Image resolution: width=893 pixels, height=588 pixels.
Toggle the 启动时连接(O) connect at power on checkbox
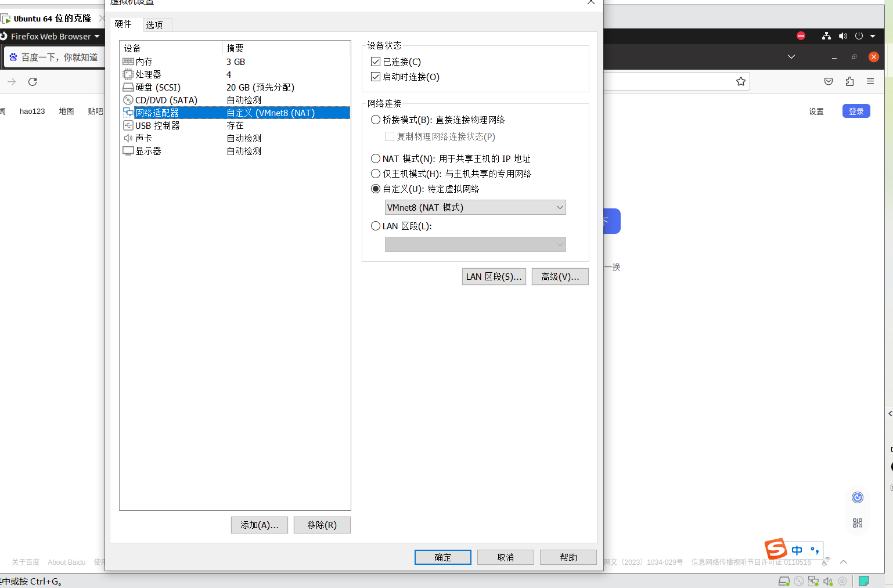(x=376, y=77)
